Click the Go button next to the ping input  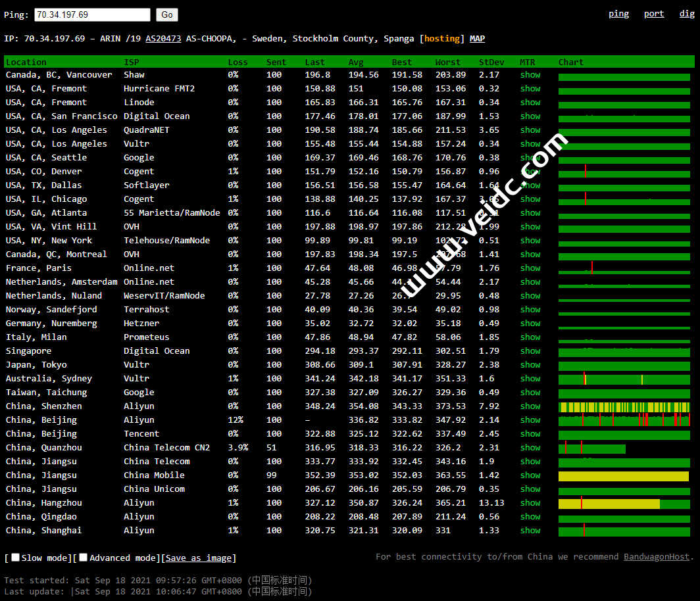[x=166, y=14]
